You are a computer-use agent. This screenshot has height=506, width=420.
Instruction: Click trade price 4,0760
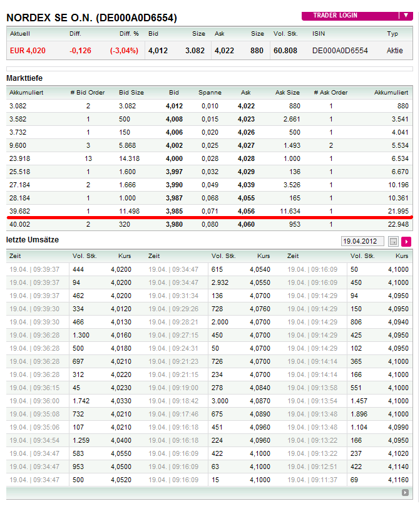(x=260, y=309)
